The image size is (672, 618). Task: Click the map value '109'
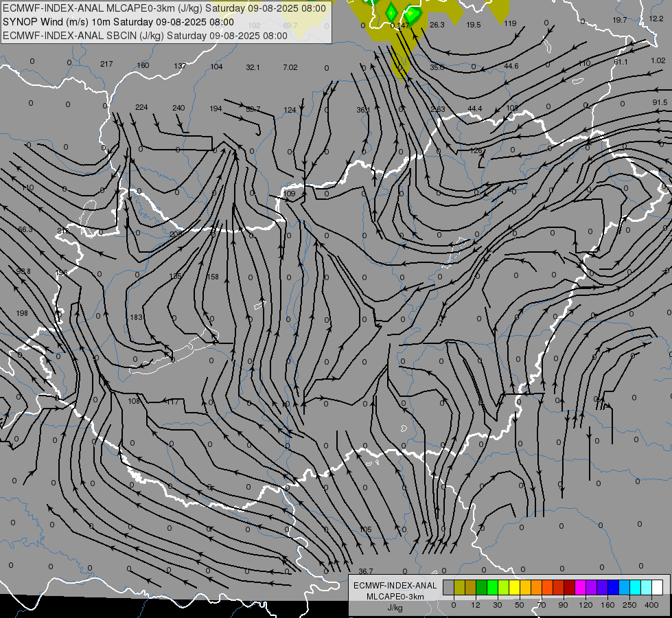point(289,194)
